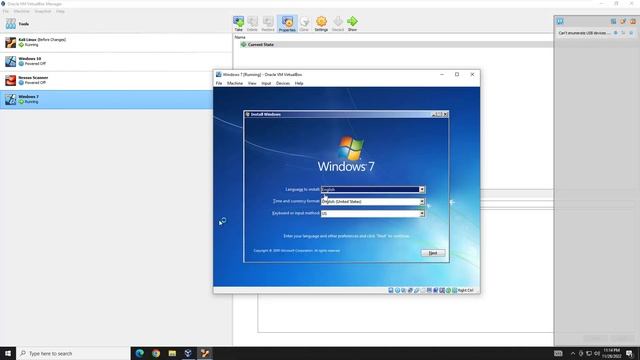Image resolution: width=640 pixels, height=360 pixels.
Task: Open Help menu in Windows 7 VM window
Action: pos(299,83)
